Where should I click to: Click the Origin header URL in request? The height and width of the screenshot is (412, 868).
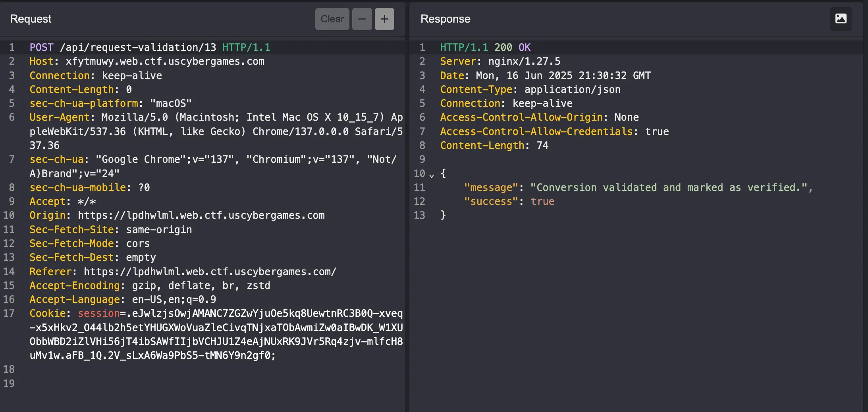[201, 216]
